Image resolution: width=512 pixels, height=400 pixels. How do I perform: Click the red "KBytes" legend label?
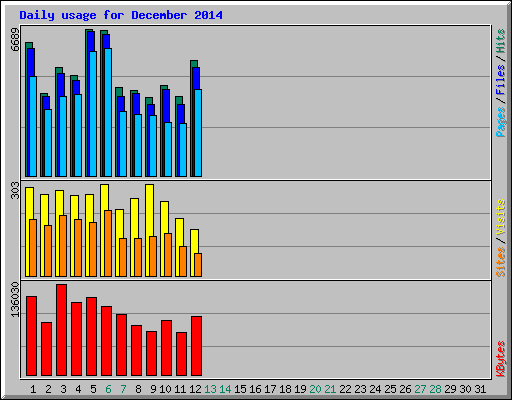[500, 359]
